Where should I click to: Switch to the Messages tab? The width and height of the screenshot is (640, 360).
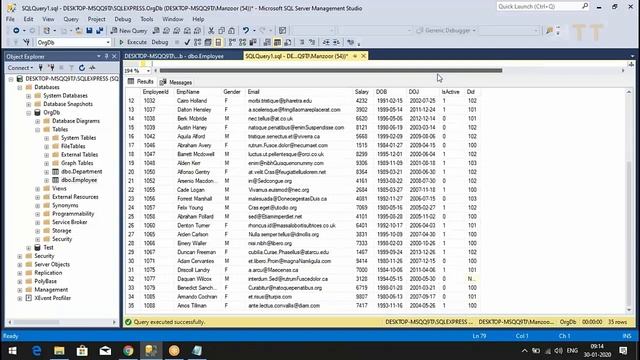[x=176, y=82]
